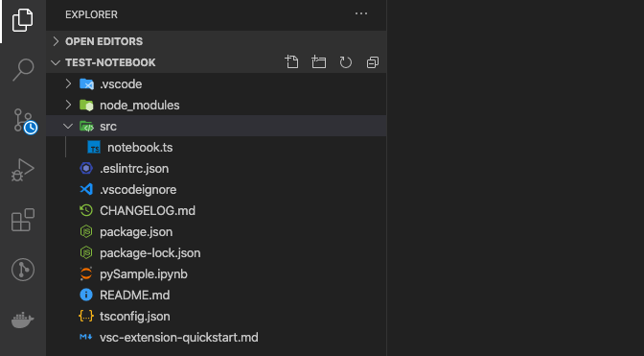644x356 pixels.
Task: Click the markdown icon of vsc-extension-quickstart.md
Action: pyautogui.click(x=86, y=337)
